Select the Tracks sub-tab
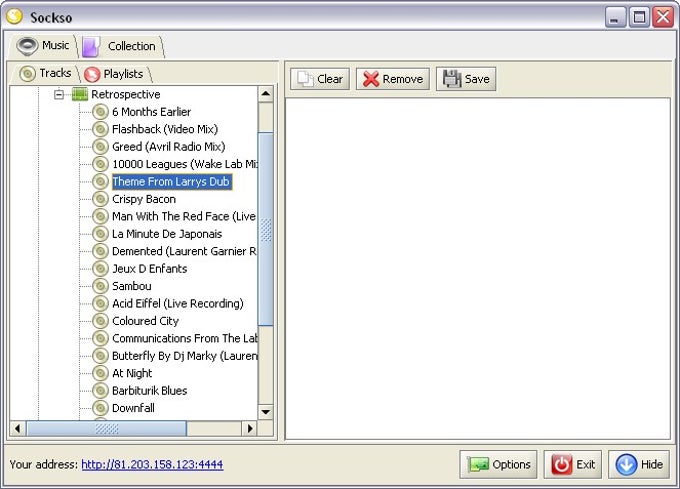The width and height of the screenshot is (680, 489). pyautogui.click(x=46, y=73)
